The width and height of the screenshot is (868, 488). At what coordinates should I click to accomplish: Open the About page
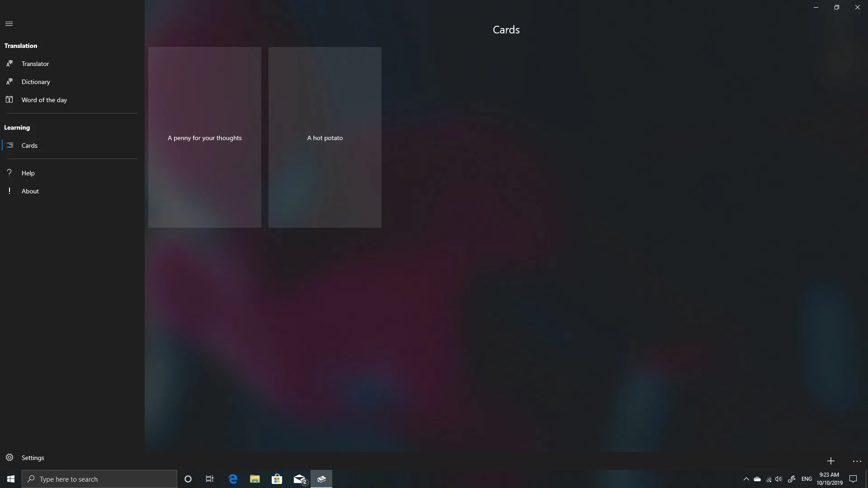tap(72, 191)
